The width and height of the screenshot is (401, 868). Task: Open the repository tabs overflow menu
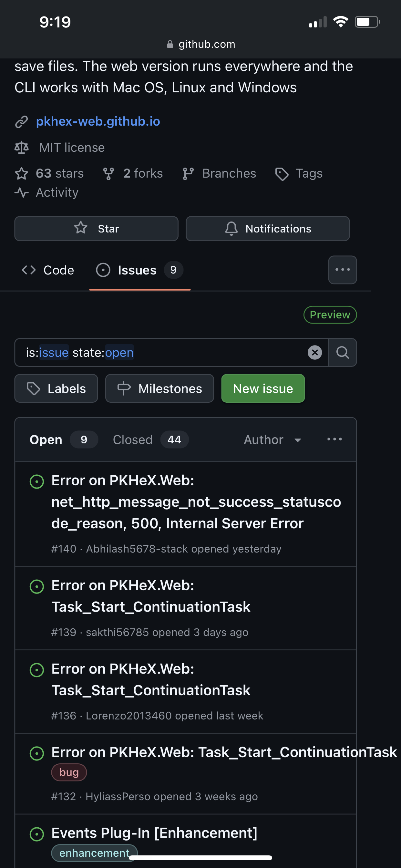pyautogui.click(x=342, y=270)
